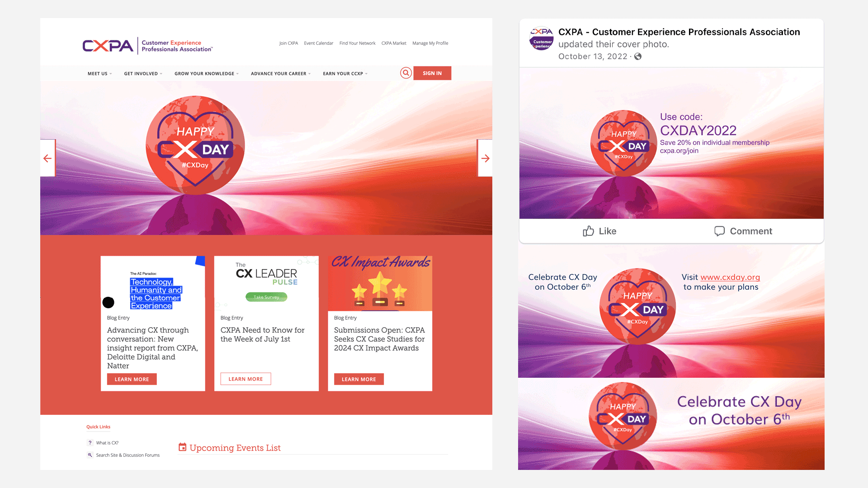
Task: Open Search Site & Discussion Forums link
Action: point(127,455)
